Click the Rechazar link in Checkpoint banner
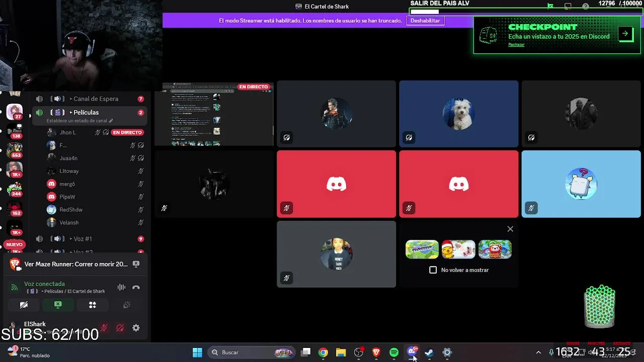Viewport: 644px width, 362px height. pos(516,45)
